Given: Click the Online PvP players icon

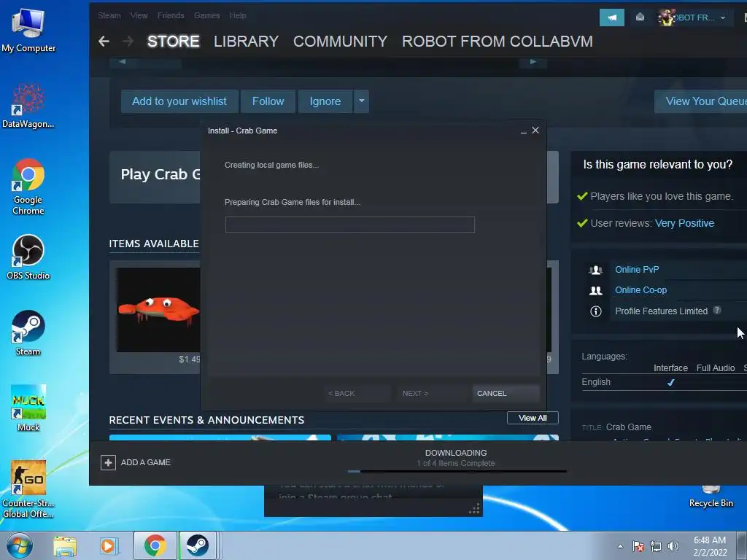Looking at the screenshot, I should (595, 270).
